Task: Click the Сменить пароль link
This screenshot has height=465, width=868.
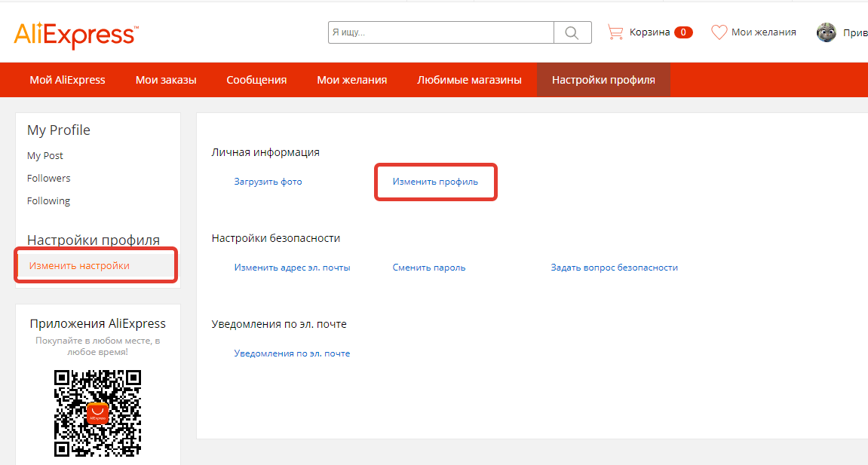Action: 429,268
